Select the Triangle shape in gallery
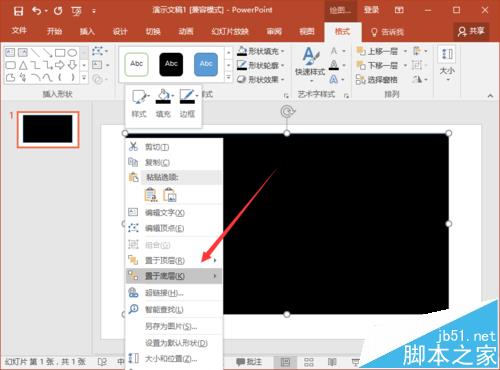 (x=23, y=65)
